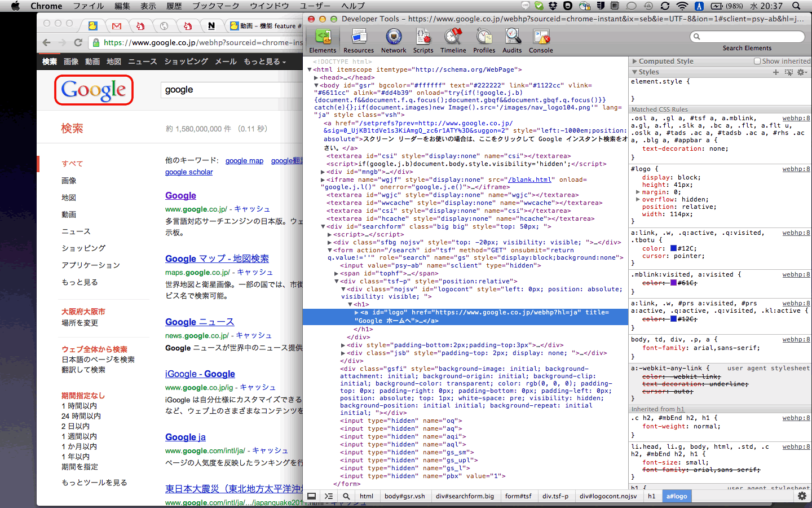Viewport: 812px width, 508px height.
Task: Expand the iframe name="wgjf" node
Action: click(323, 179)
